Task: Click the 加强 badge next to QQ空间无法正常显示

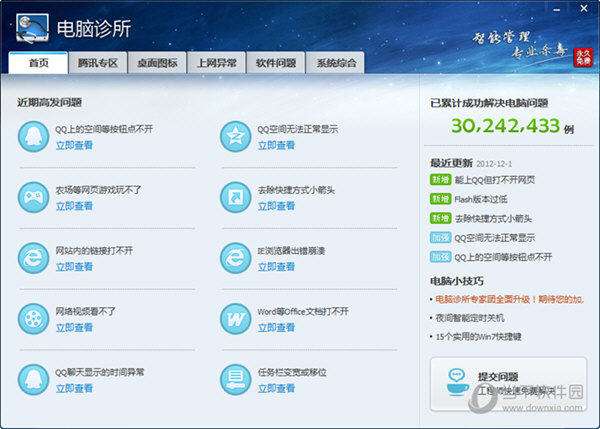Action: (440, 238)
